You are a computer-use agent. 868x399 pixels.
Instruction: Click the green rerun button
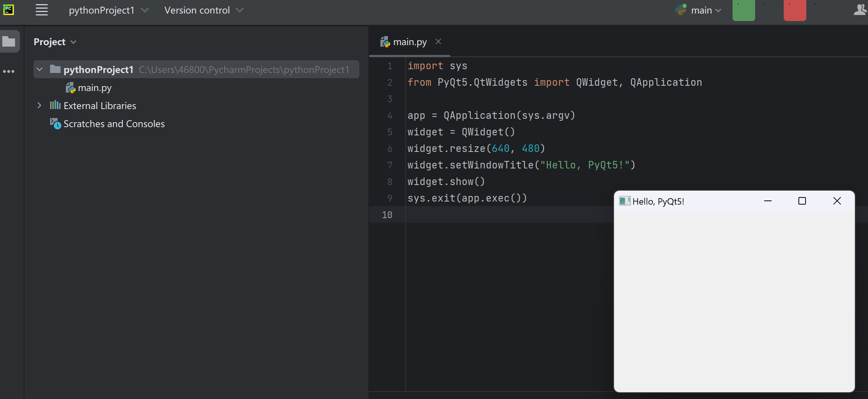click(x=743, y=11)
